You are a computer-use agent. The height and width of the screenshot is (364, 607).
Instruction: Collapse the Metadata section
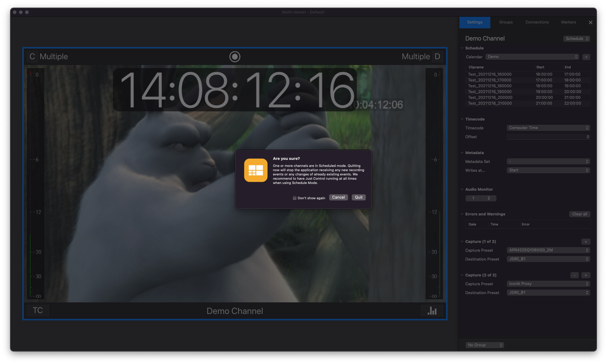tap(462, 153)
